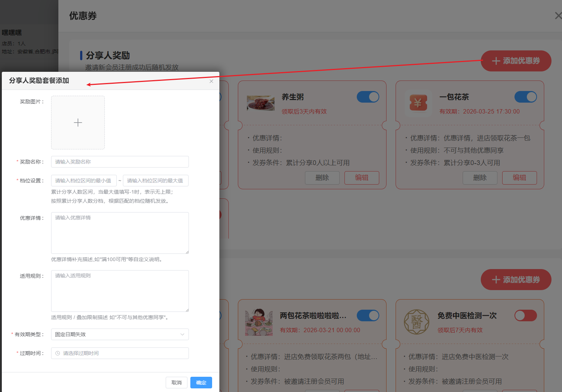Enable the 免费中医检测一次 coupon switch
The width and height of the screenshot is (562, 392).
(x=525, y=315)
